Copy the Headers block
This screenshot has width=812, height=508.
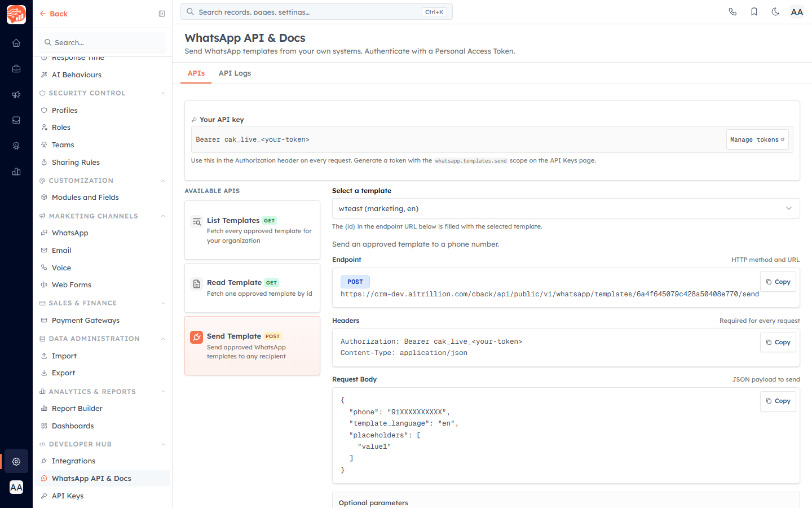tap(778, 342)
